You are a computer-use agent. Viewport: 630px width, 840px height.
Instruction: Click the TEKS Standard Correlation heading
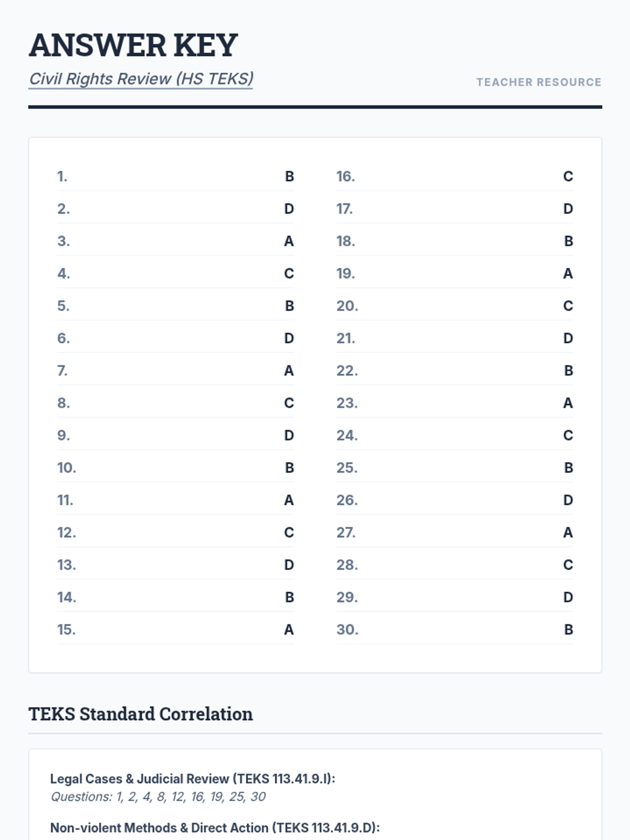141,714
